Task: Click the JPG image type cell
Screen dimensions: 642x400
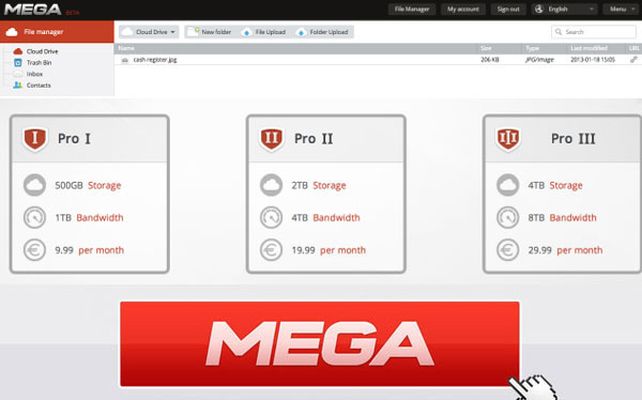Action: pyautogui.click(x=539, y=60)
